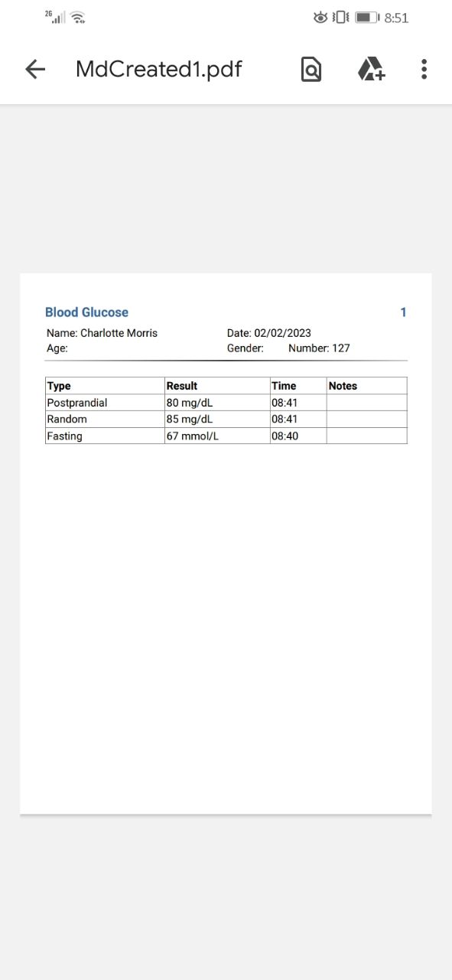Tap the Blood Glucose heading
452x980 pixels.
[86, 312]
